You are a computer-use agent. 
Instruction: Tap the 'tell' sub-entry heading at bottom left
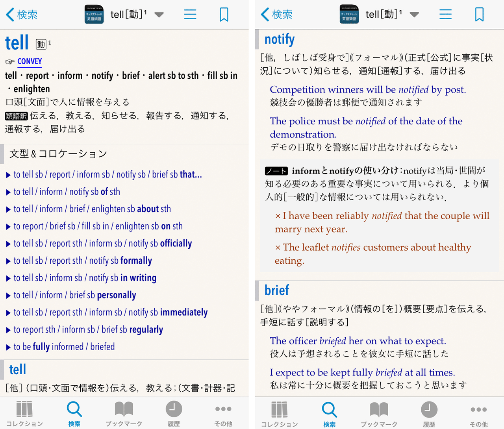[18, 370]
